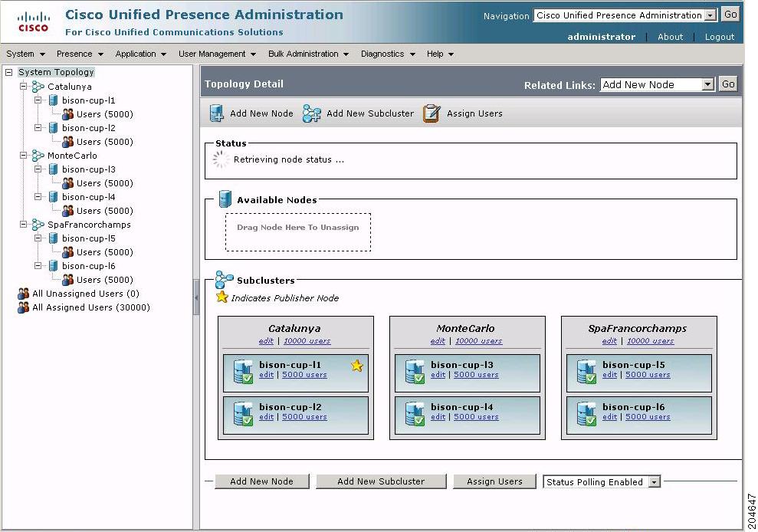Click the SpaFrancorchamps subcluster icon in tree
This screenshot has width=758, height=532.
38,225
